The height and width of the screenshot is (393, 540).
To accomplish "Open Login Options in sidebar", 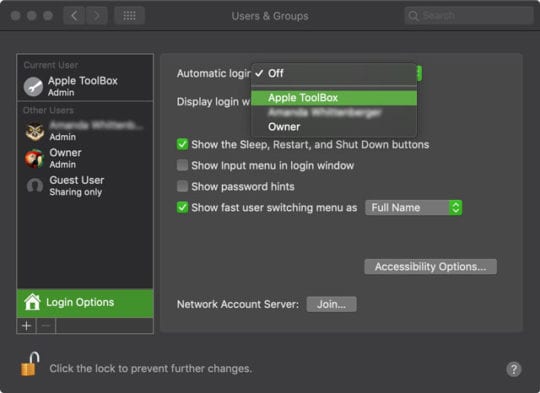I will point(85,303).
